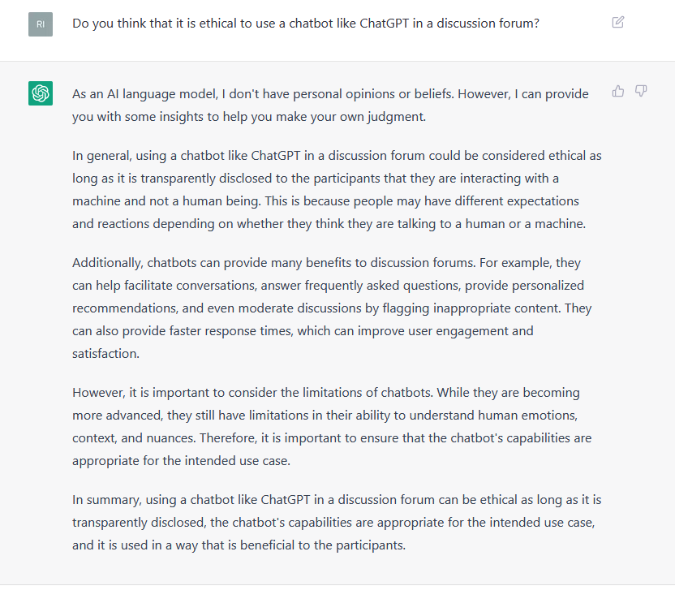
Task: Click the word "satisfaction." ending the third paragraph
Action: tap(106, 354)
